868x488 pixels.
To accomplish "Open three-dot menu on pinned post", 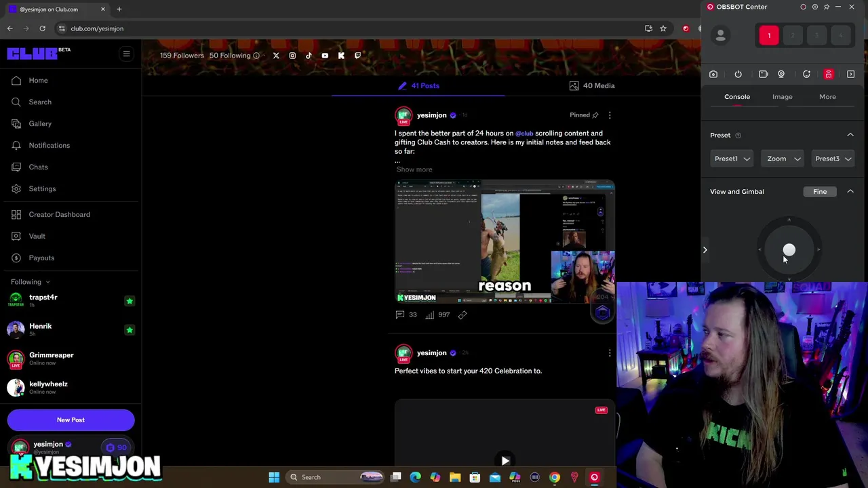I will click(x=610, y=115).
